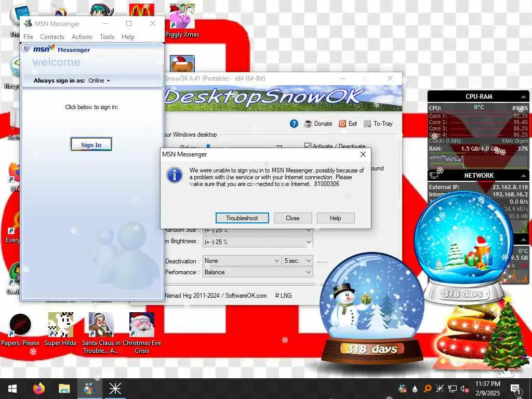Open the clock showing 11:37 PM

click(488, 389)
